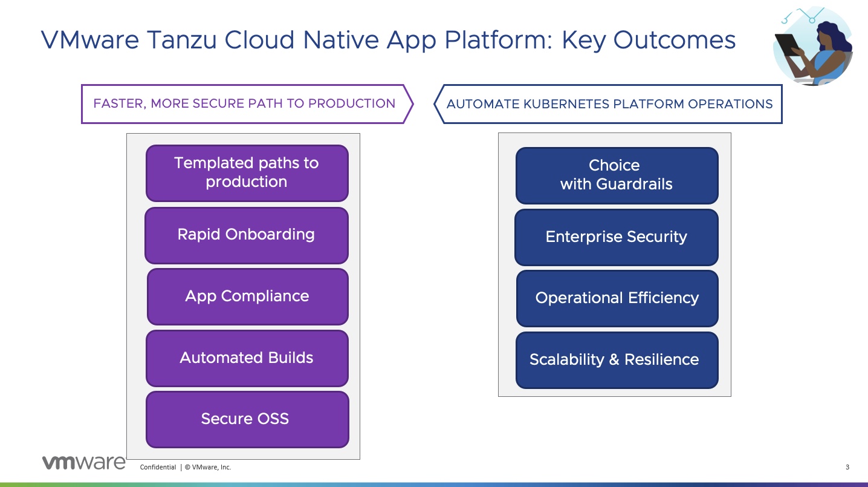868x487 pixels.
Task: Select the Automated Builds badge
Action: click(x=247, y=358)
